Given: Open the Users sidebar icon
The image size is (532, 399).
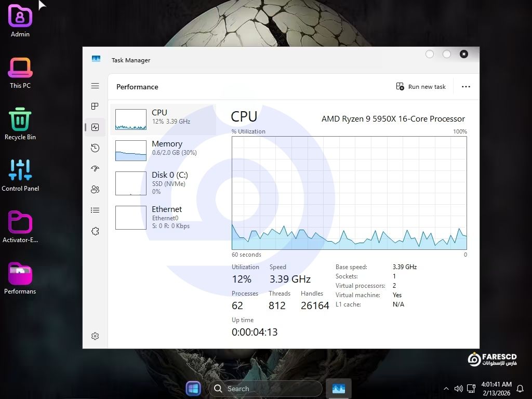Looking at the screenshot, I should coord(95,190).
